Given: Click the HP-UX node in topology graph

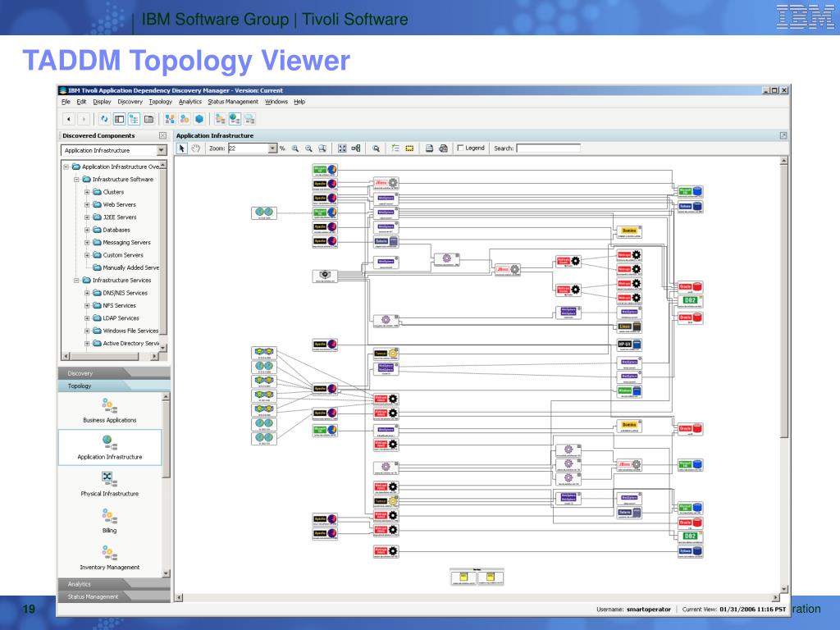Looking at the screenshot, I should coord(629,345).
